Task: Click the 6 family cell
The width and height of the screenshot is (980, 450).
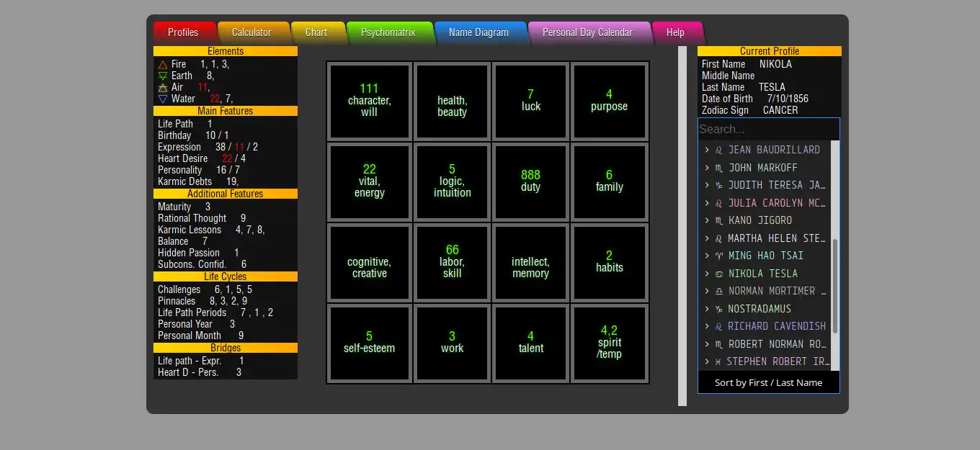Action: pyautogui.click(x=609, y=181)
